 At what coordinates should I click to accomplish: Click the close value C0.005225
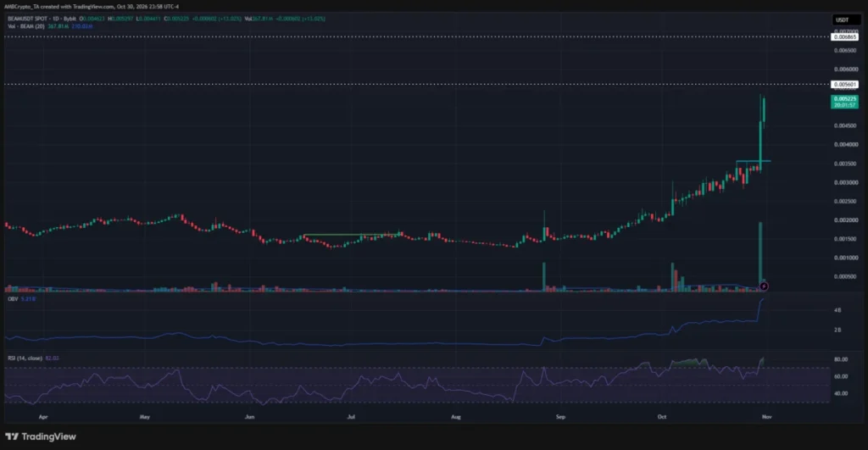[x=176, y=19]
